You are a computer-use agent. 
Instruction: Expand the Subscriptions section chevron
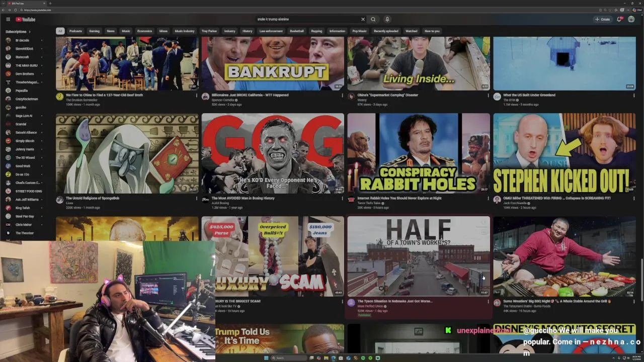pos(29,32)
